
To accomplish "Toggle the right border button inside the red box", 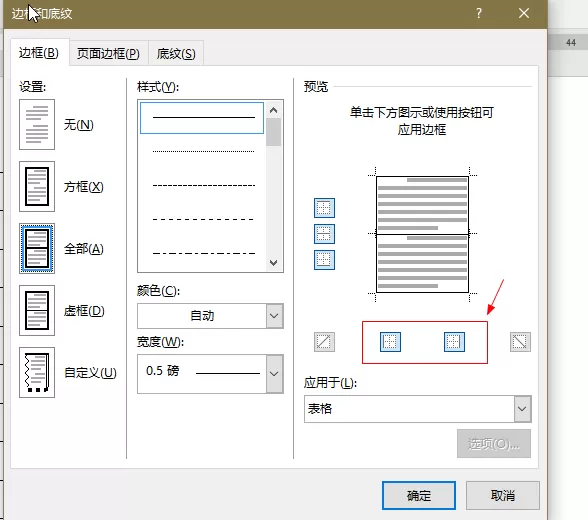I will [x=454, y=342].
